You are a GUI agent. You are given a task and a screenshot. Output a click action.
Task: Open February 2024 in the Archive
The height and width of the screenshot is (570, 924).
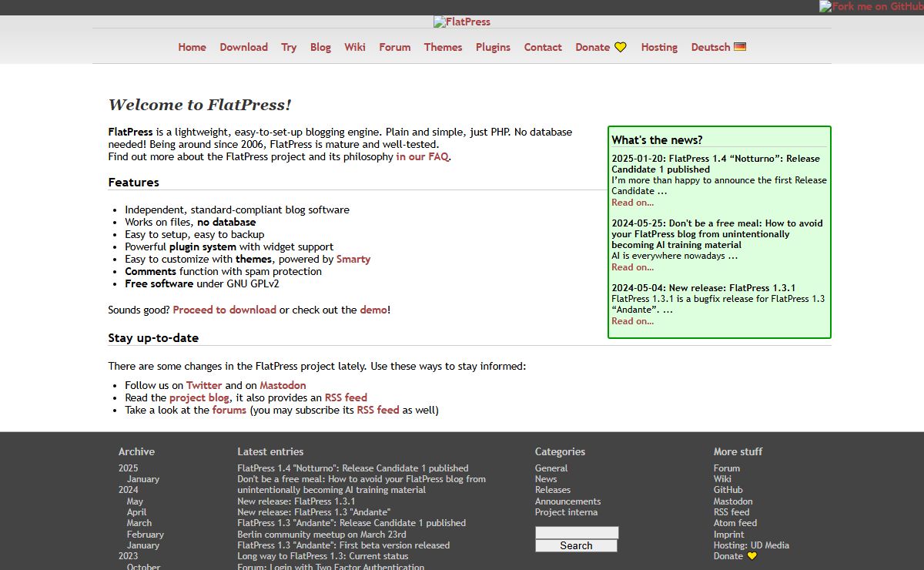(146, 535)
